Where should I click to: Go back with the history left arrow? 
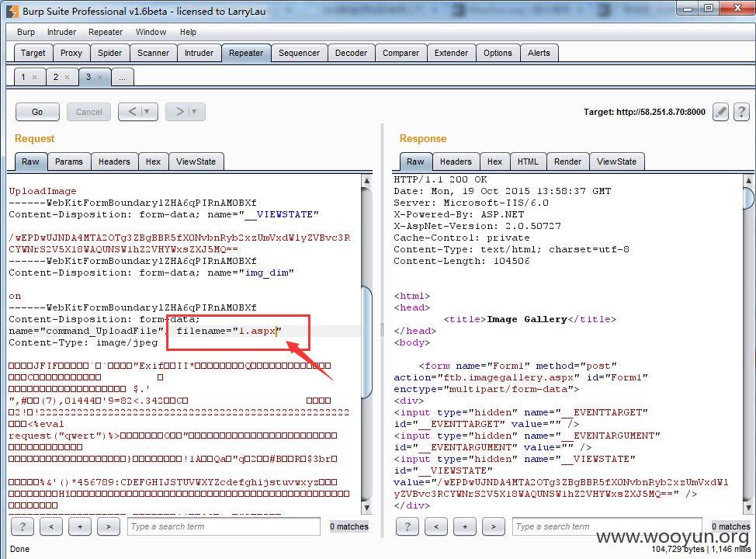[x=132, y=112]
